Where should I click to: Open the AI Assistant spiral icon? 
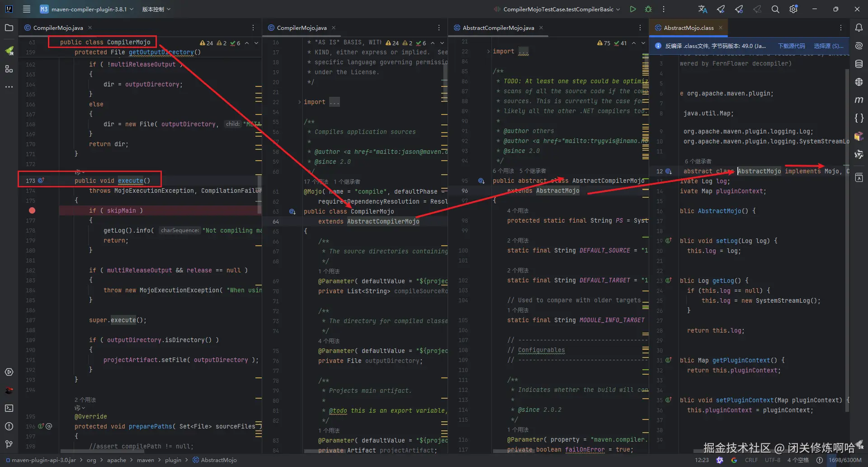859,46
